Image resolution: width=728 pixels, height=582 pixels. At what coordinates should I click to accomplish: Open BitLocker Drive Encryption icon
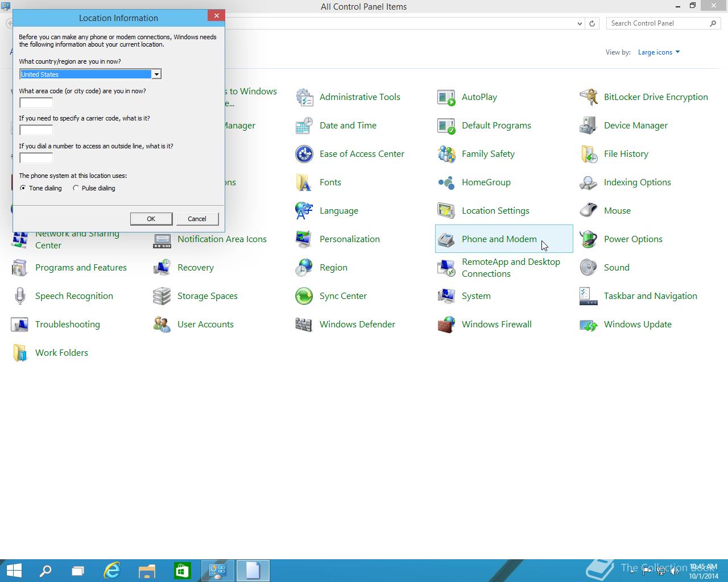point(589,97)
